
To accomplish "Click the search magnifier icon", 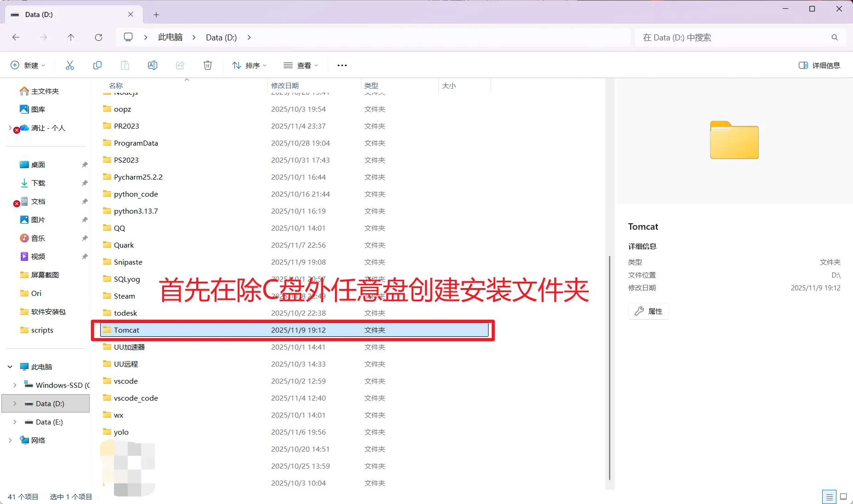I will click(835, 37).
